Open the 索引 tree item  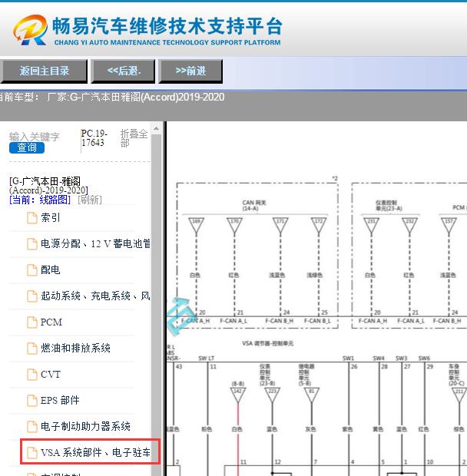click(51, 218)
